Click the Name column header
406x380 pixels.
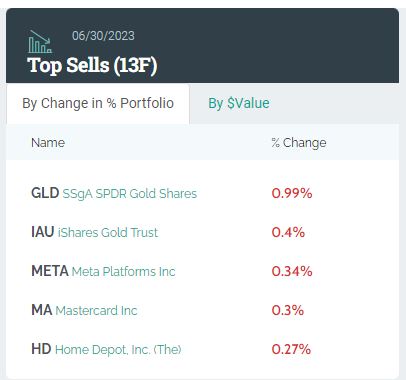click(x=48, y=143)
